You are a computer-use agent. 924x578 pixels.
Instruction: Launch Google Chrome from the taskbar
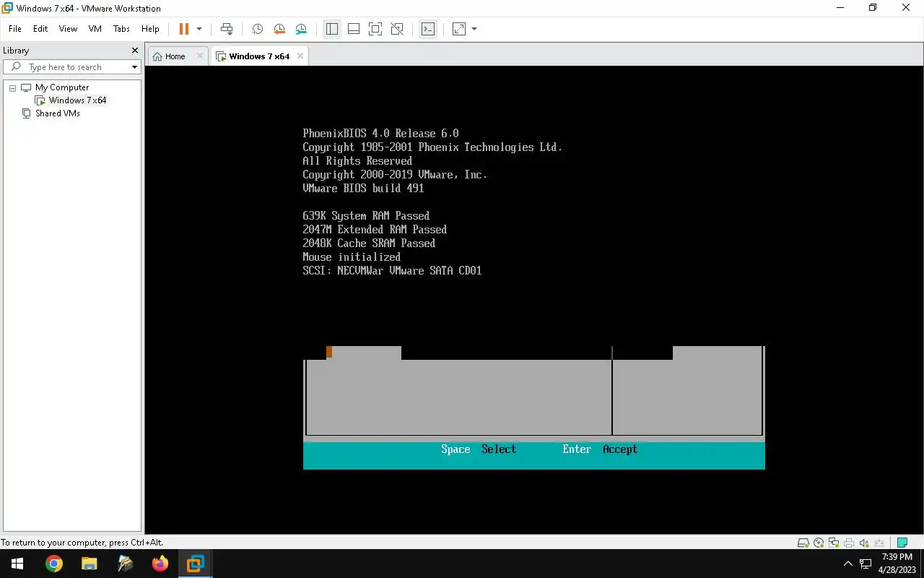(54, 564)
